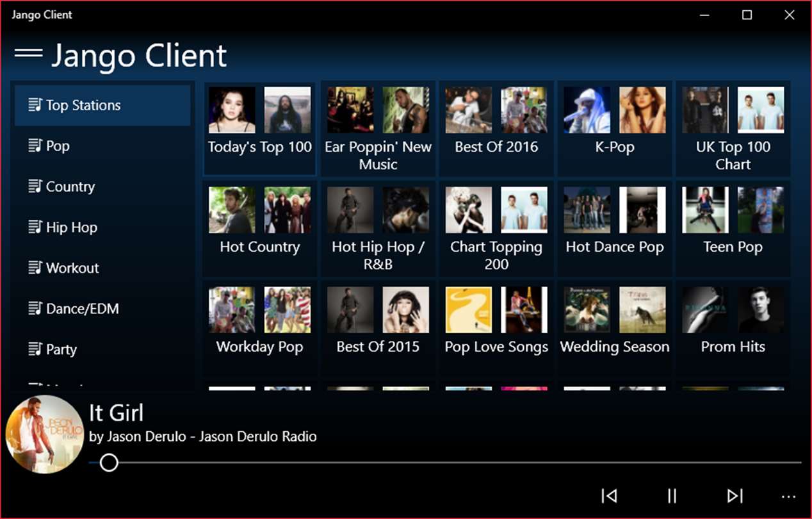Open the Hot Country station
Viewport: 812px width, 519px height.
[259, 229]
